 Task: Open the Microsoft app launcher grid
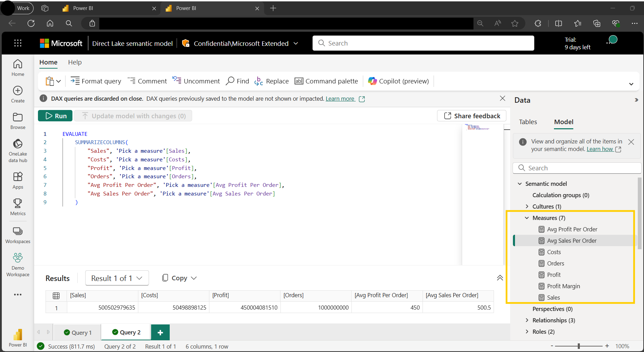18,43
